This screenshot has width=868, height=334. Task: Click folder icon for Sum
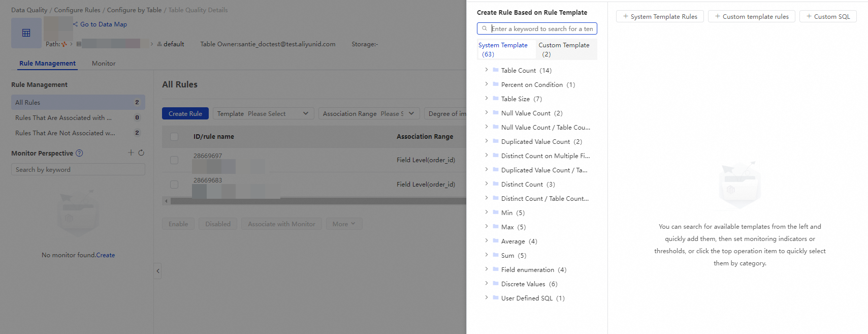click(x=495, y=255)
